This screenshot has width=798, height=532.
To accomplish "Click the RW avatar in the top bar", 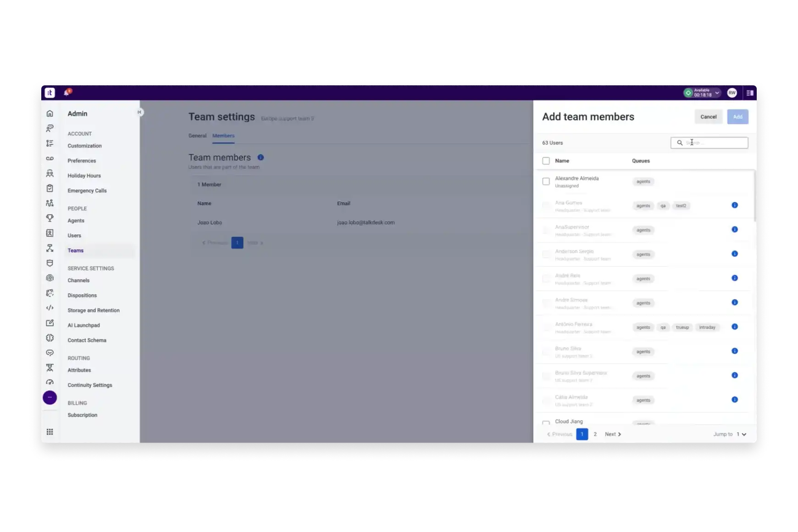I will pyautogui.click(x=732, y=93).
